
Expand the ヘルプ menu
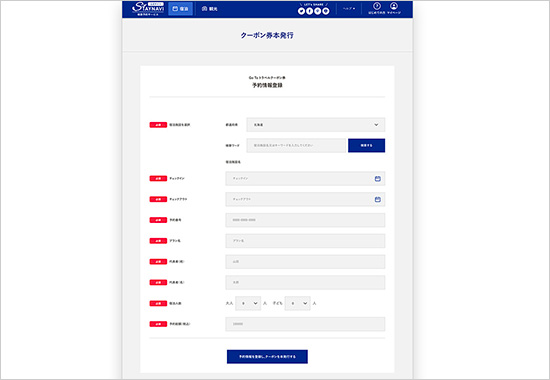click(x=349, y=8)
